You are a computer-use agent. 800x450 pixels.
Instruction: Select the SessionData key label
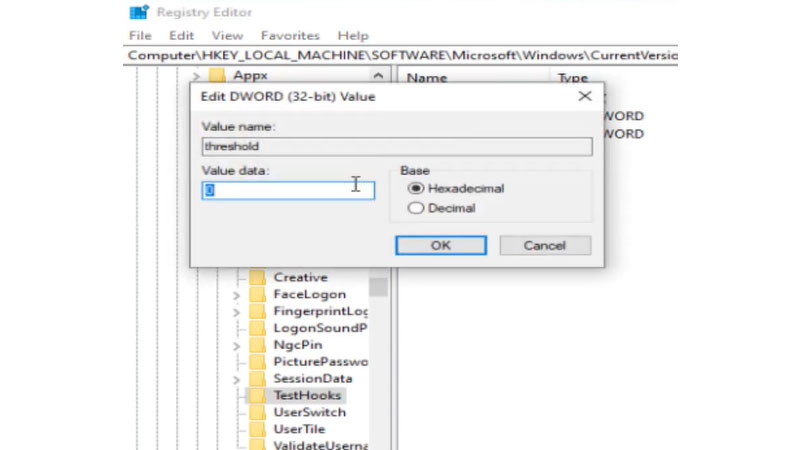313,379
